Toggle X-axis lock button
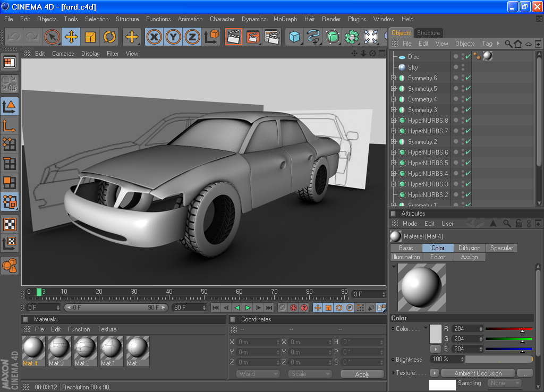The image size is (544, 392). tap(154, 37)
